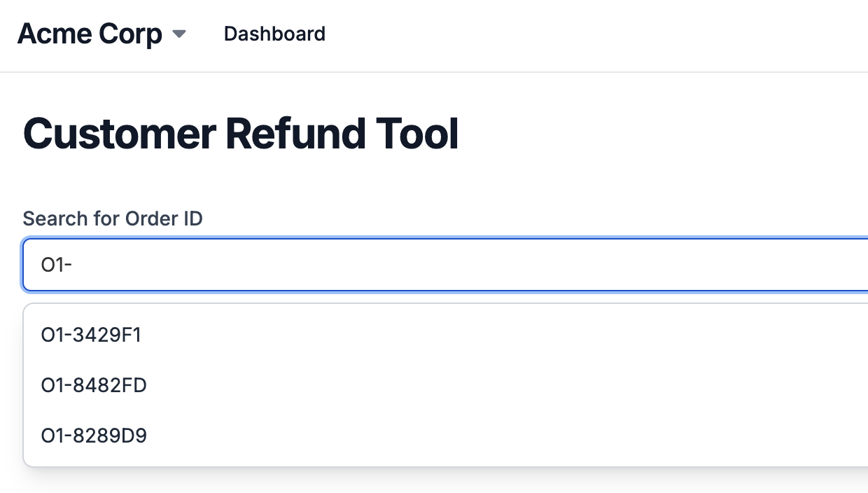
Task: Select order O1-3429F1 from the suggestions
Action: click(91, 335)
